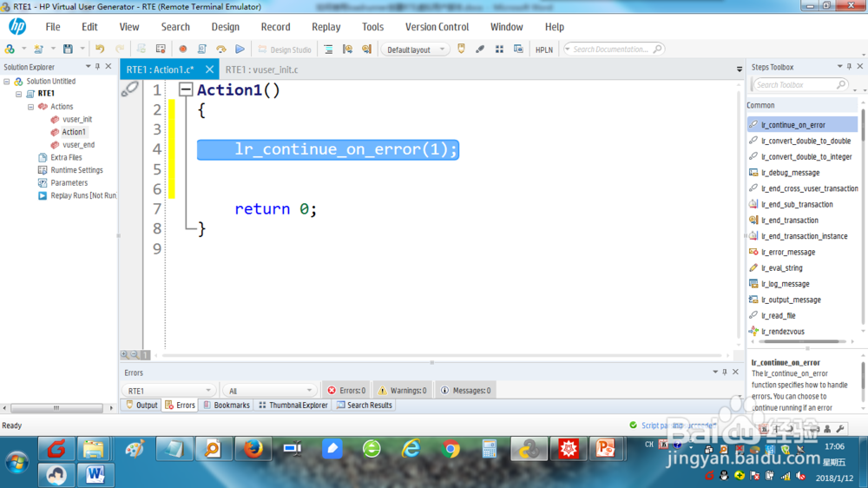
Task: Click the Search Toolbox field
Action: click(799, 85)
